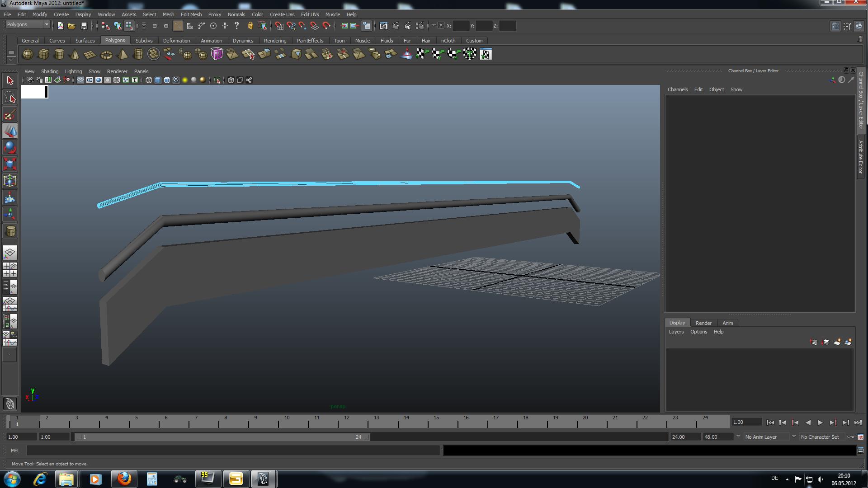Play backwards on the timeline

808,422
